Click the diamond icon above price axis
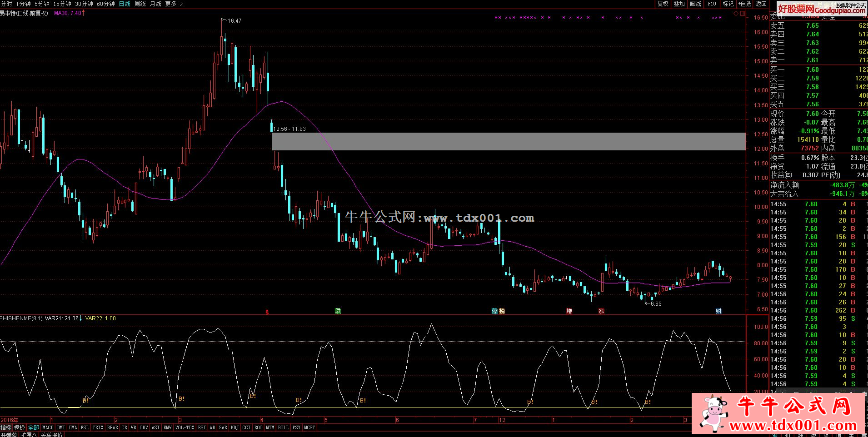This screenshot has height=437, width=868. [x=736, y=14]
